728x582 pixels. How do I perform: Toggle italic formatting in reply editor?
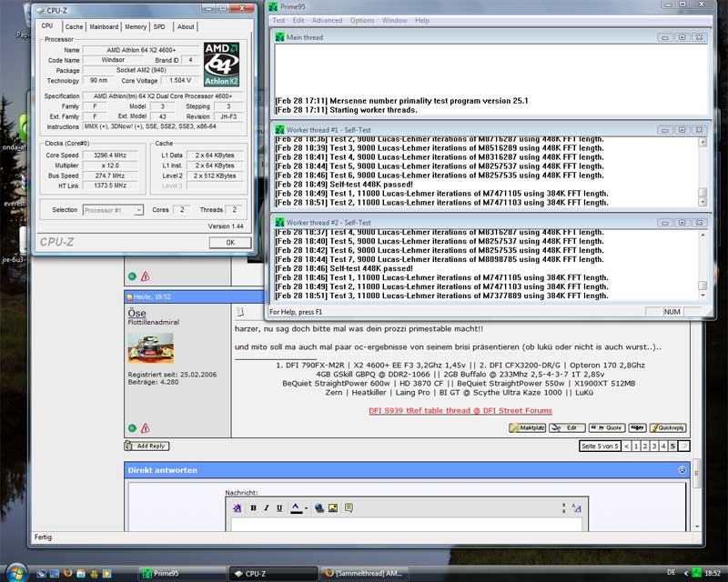(267, 508)
